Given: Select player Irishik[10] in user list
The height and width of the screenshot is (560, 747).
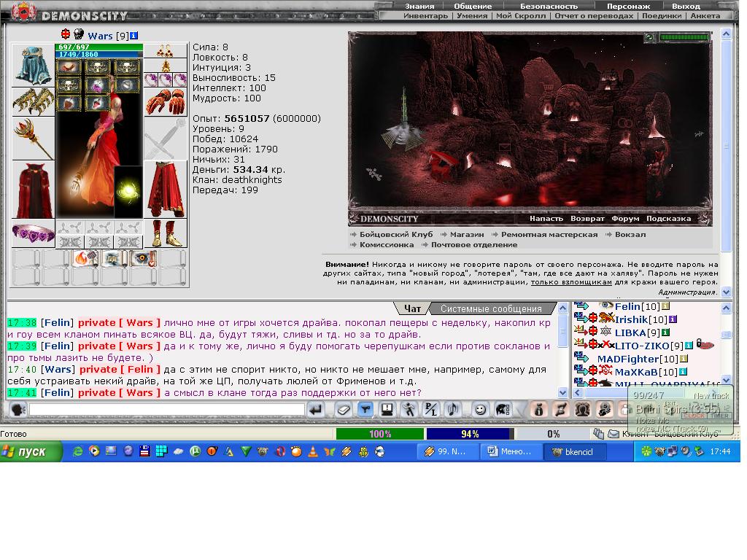Looking at the screenshot, I should (x=641, y=319).
